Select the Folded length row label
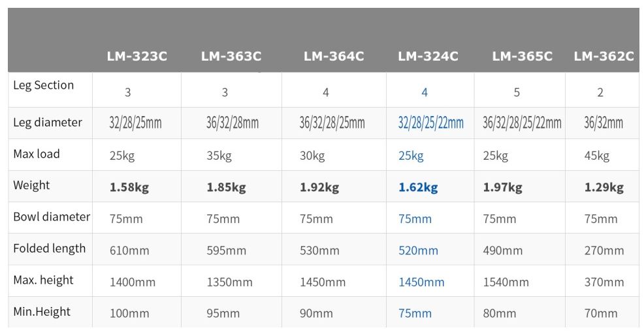The image size is (644, 334). (50, 249)
